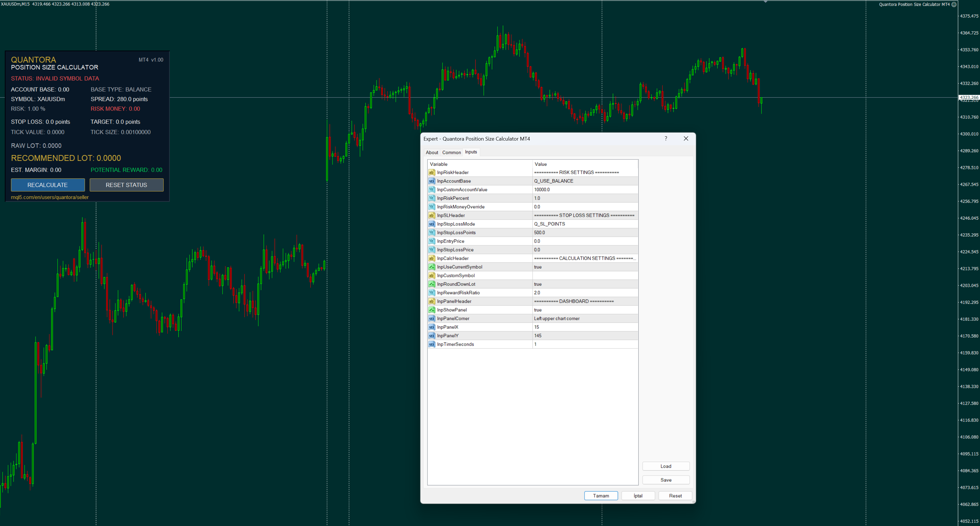Click the InpShowPanel boolean icon
The image size is (980, 526).
point(431,310)
